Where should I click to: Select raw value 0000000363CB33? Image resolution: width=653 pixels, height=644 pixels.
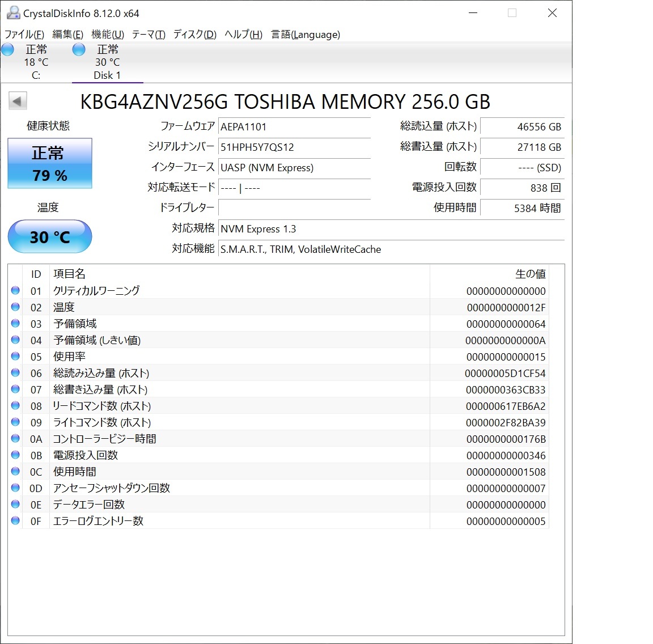click(506, 390)
